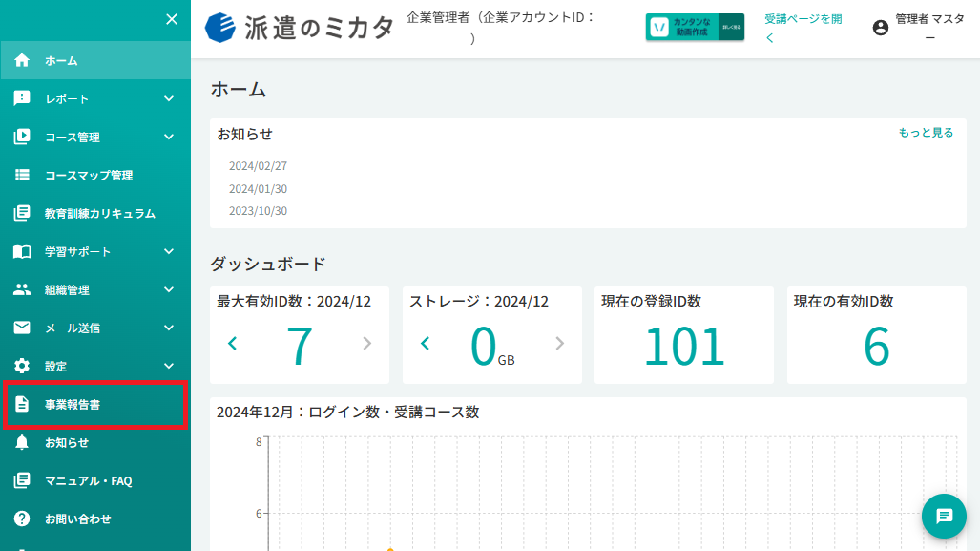Screen dimensions: 980x551
Task: Click the コースマップ管理 list icon
Action: (22, 175)
